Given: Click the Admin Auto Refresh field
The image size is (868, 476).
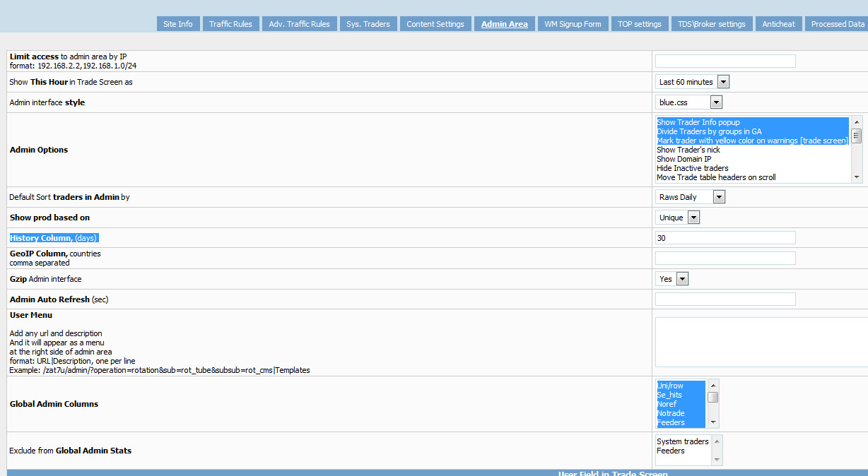Looking at the screenshot, I should (x=725, y=299).
